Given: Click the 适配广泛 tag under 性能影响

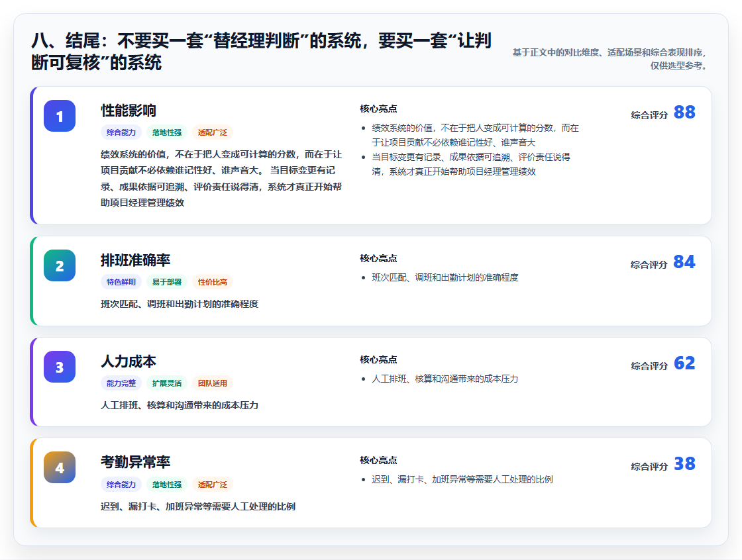Looking at the screenshot, I should pyautogui.click(x=213, y=132).
